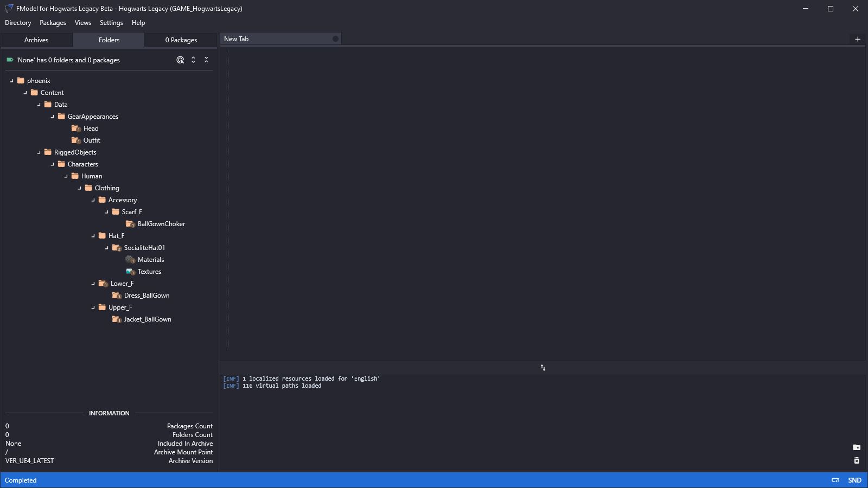Switch to the Folders tab
The image size is (868, 488).
pyautogui.click(x=109, y=40)
